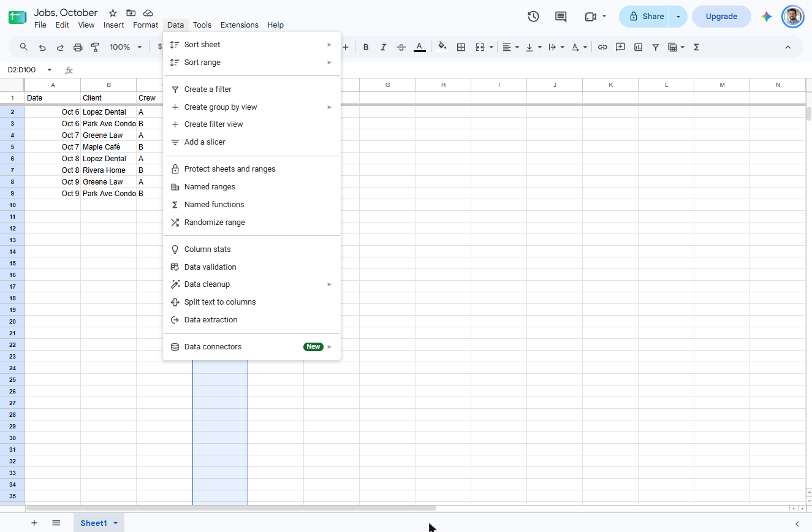Open the zoom level dropdown

pyautogui.click(x=126, y=47)
